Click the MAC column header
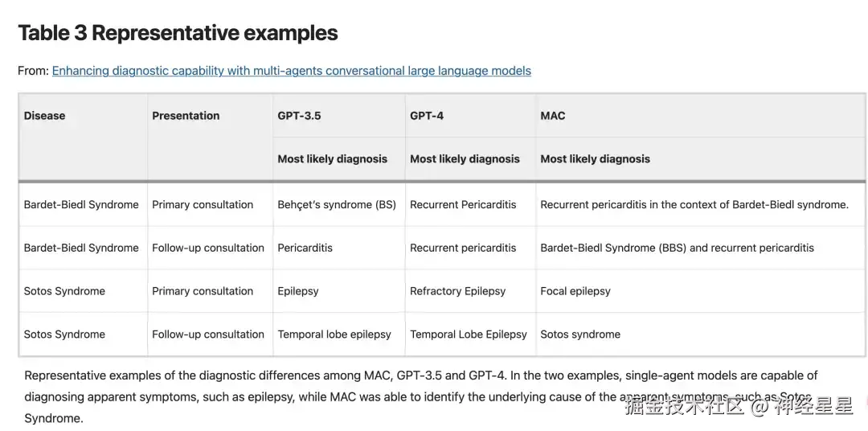 (x=553, y=116)
